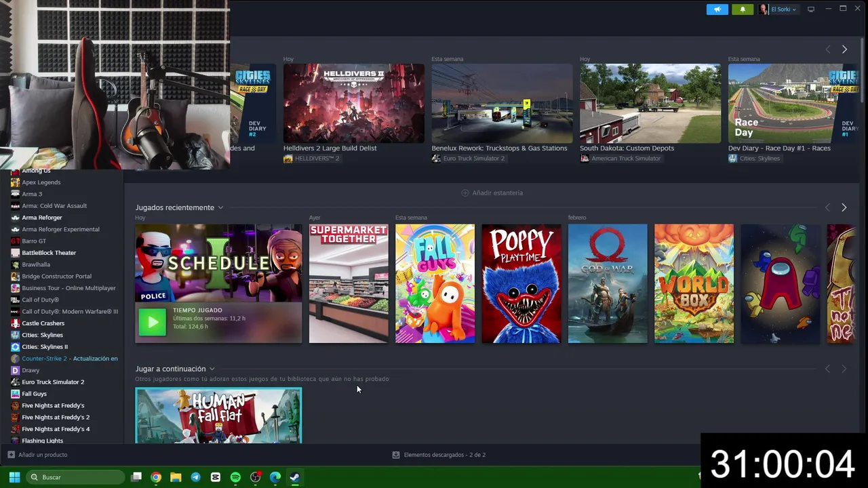Open Spotify from taskbar
The height and width of the screenshot is (488, 868).
click(235, 477)
